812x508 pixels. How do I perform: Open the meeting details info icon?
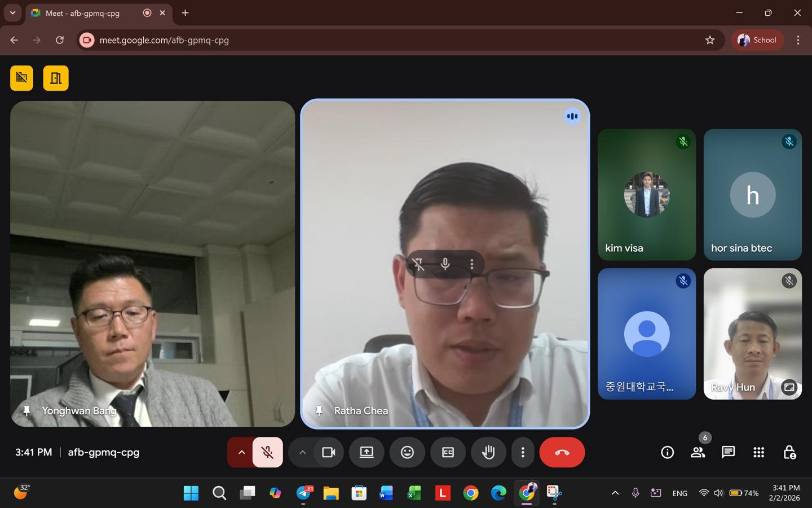click(667, 452)
